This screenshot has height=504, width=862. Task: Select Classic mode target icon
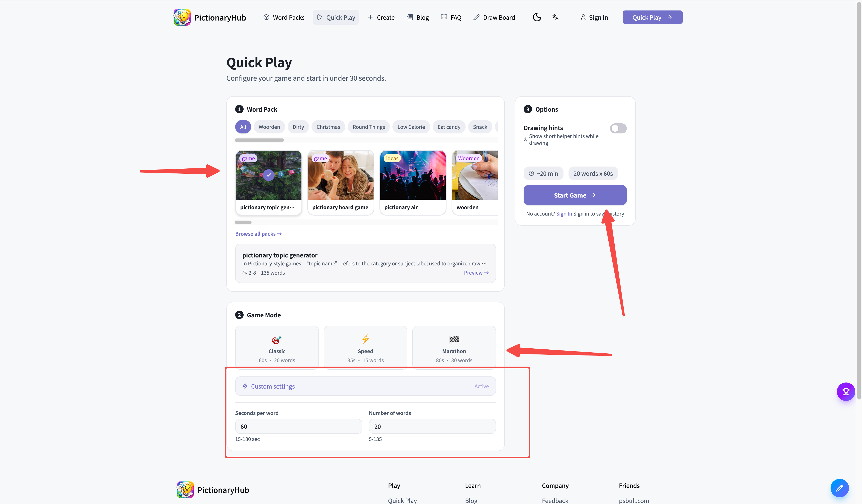[276, 340]
